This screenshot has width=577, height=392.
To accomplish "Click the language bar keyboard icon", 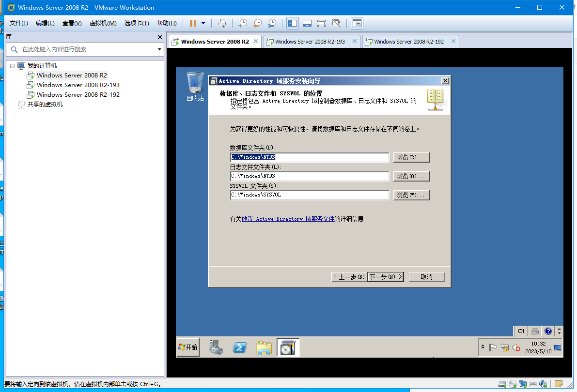I will (x=535, y=331).
